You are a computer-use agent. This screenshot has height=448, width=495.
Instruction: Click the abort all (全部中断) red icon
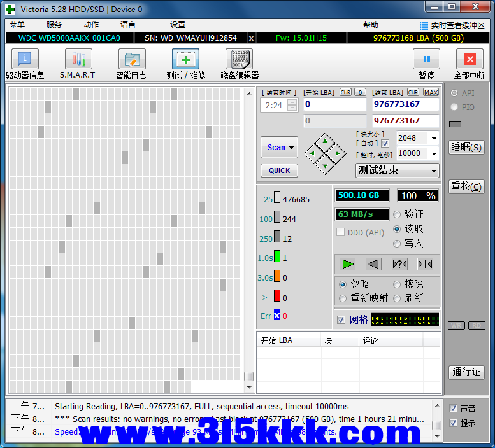point(470,59)
